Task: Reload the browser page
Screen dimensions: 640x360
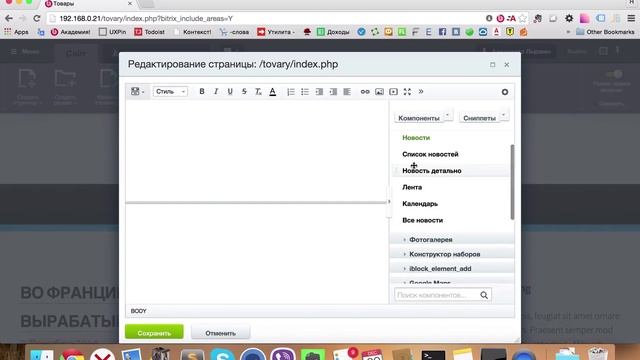Action: [37, 18]
